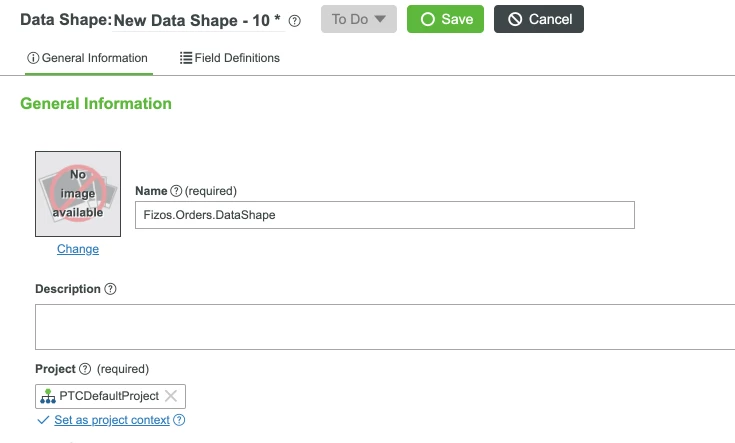The width and height of the screenshot is (735, 443).
Task: Click the help icon beside the Data Shape title
Action: pos(295,20)
